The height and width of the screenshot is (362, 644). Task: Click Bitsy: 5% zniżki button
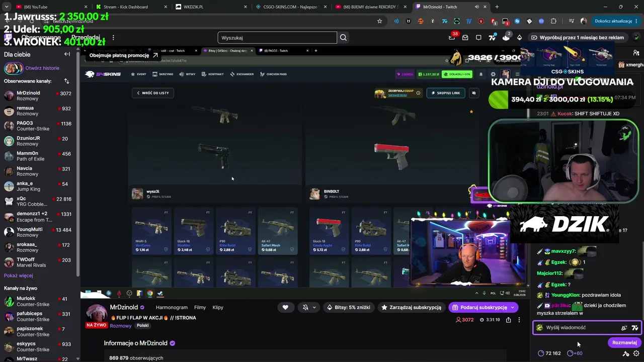pyautogui.click(x=349, y=307)
